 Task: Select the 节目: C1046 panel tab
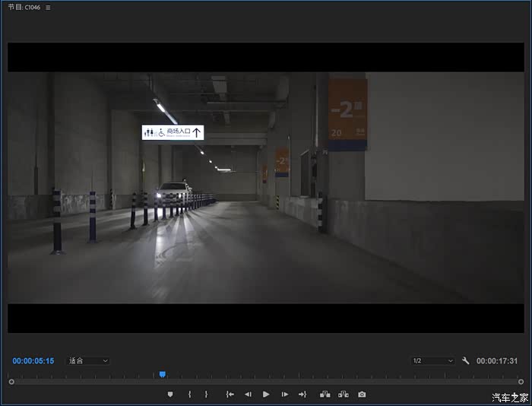[x=24, y=8]
